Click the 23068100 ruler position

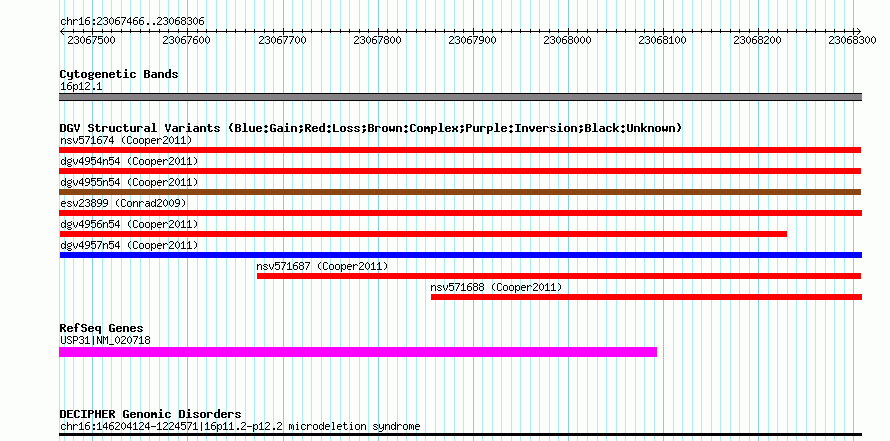click(662, 40)
